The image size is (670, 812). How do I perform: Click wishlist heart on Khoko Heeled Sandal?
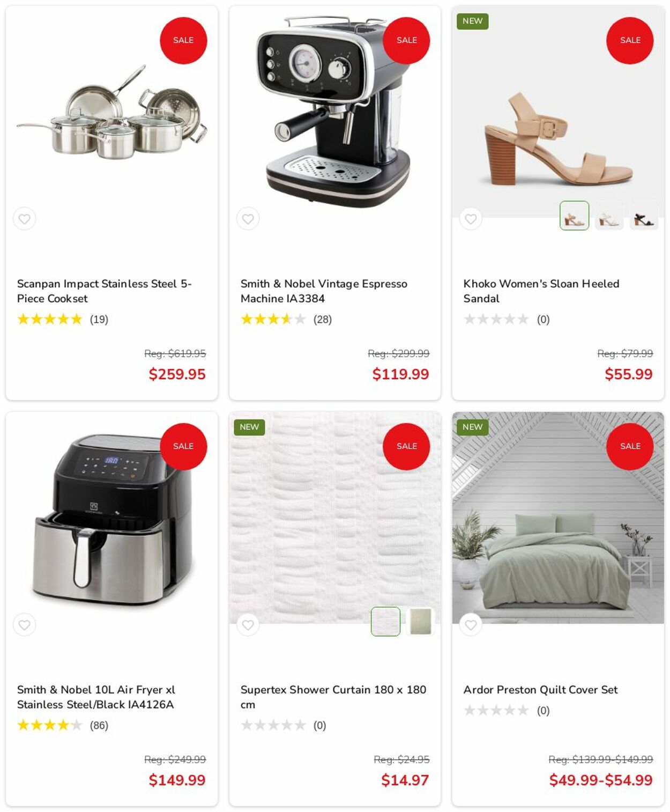pos(471,219)
